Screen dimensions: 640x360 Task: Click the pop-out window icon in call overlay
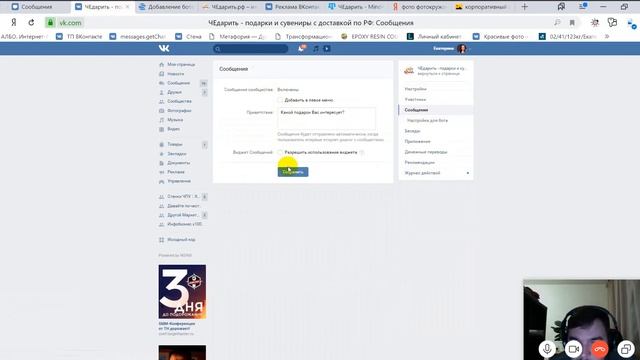(x=626, y=349)
